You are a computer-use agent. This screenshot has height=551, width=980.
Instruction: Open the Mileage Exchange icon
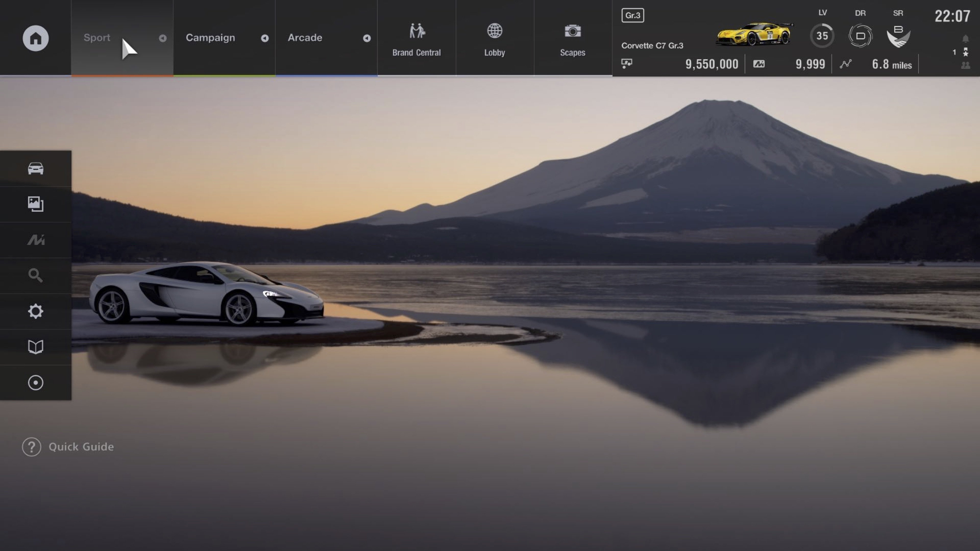point(35,240)
